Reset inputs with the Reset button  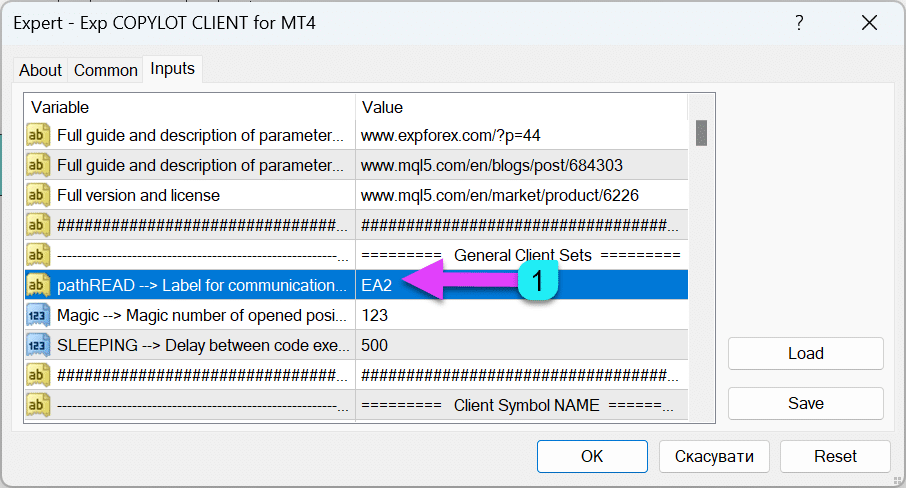coord(835,456)
